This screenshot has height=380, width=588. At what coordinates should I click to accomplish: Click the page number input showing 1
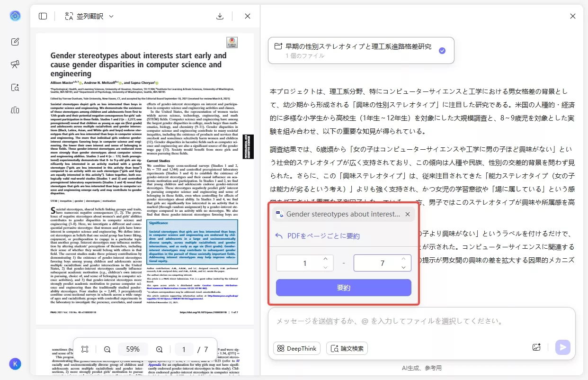[x=184, y=349]
